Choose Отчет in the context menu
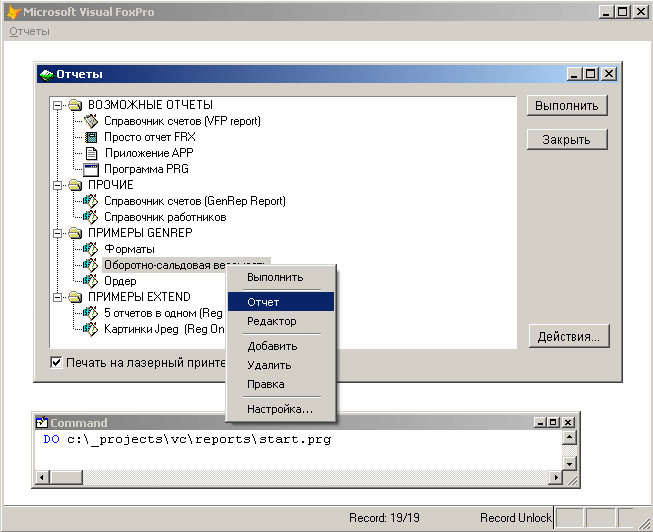Image resolution: width=653 pixels, height=532 pixels. click(281, 302)
